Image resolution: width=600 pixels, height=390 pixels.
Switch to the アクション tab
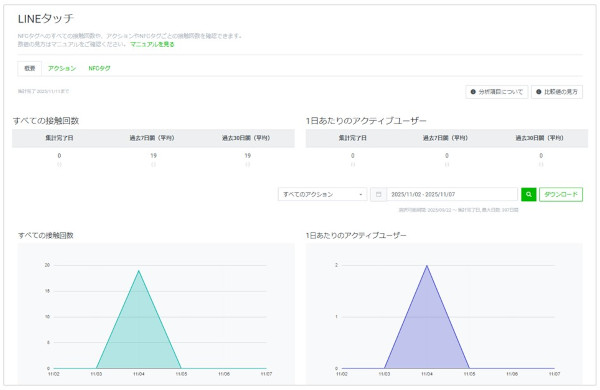62,69
